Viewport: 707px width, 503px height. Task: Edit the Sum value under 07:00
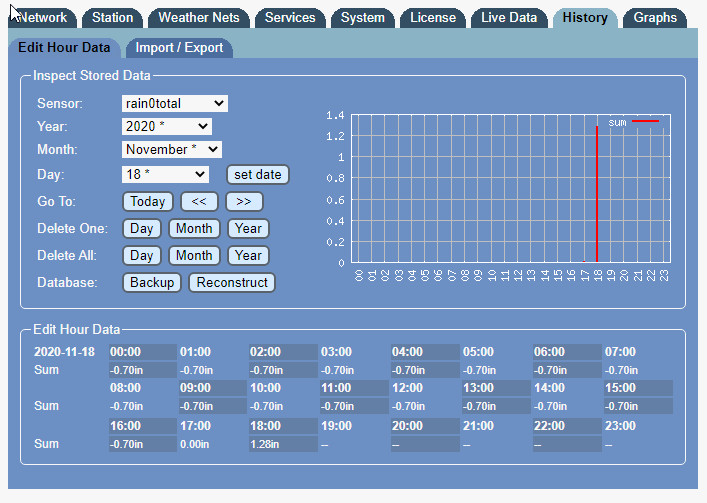(x=638, y=370)
